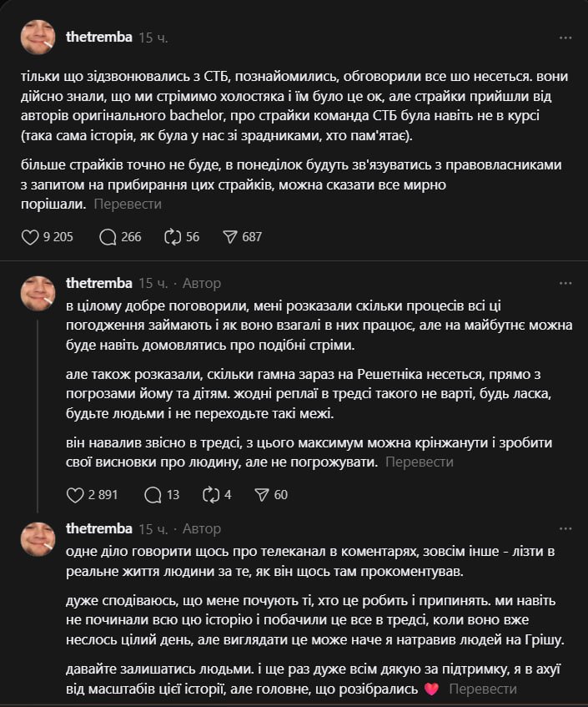588x707 pixels.
Task: Translate the second post via Перевести
Action: (x=420, y=462)
